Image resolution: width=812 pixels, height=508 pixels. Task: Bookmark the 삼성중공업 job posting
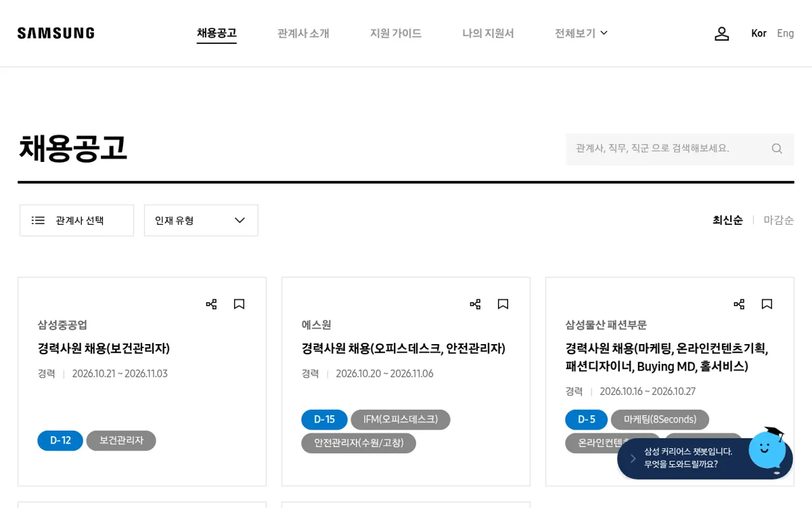[239, 304]
